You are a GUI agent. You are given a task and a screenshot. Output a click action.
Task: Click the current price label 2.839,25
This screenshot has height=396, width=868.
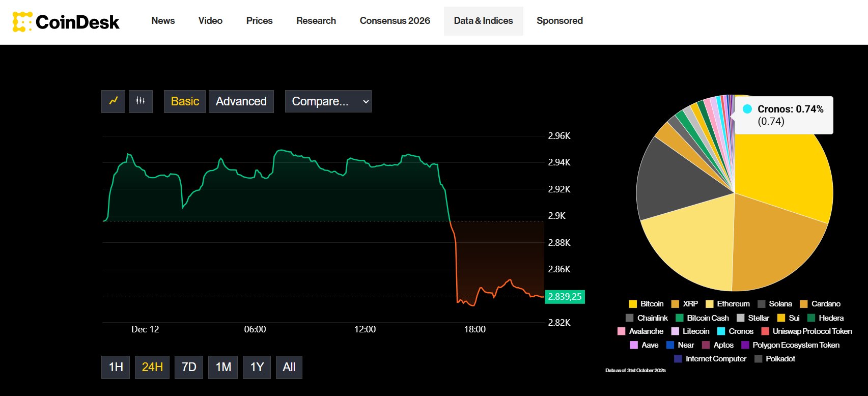565,297
